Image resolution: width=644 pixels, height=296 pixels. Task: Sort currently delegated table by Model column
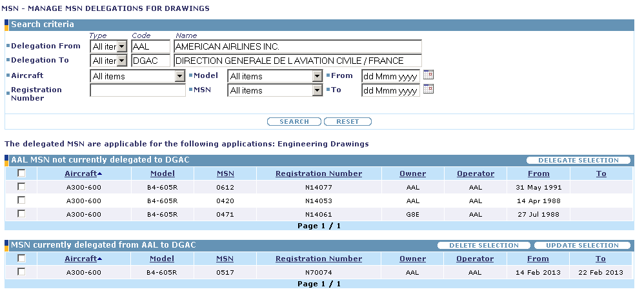(162, 259)
